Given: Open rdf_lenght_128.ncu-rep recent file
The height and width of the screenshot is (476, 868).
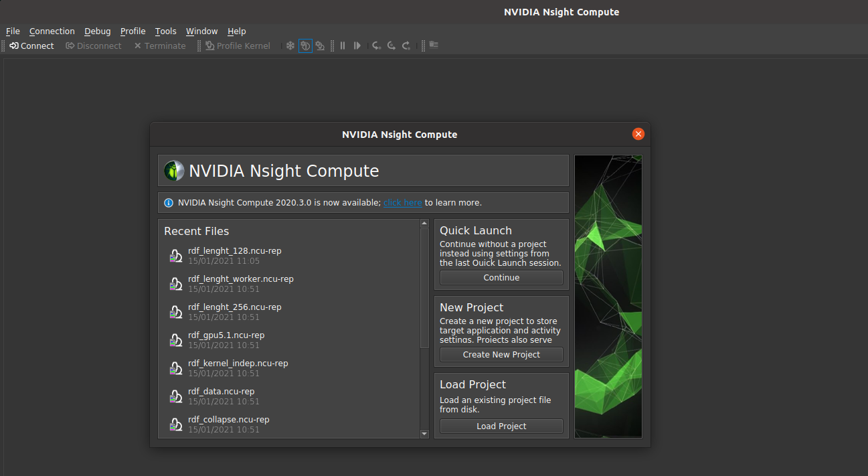Looking at the screenshot, I should coord(234,251).
